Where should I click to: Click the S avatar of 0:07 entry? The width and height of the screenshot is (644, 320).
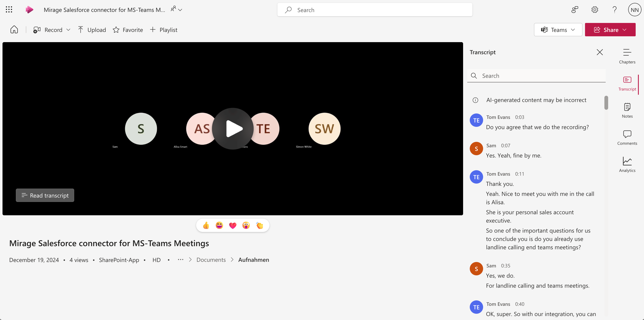(476, 149)
